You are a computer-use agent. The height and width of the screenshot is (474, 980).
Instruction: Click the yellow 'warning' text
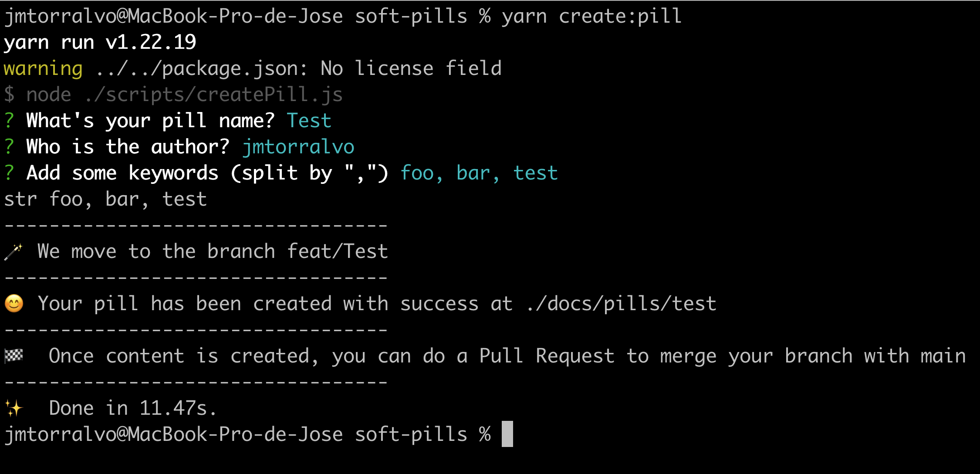coord(43,68)
